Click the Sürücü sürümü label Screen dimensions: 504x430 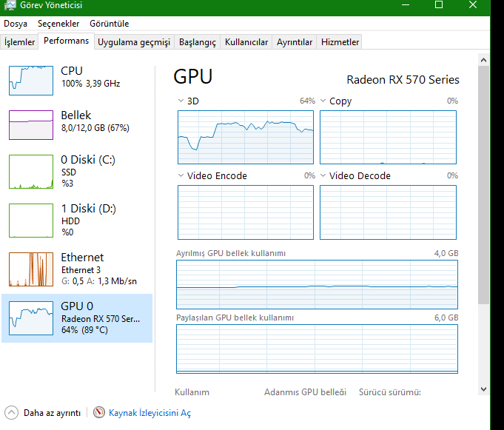[389, 392]
